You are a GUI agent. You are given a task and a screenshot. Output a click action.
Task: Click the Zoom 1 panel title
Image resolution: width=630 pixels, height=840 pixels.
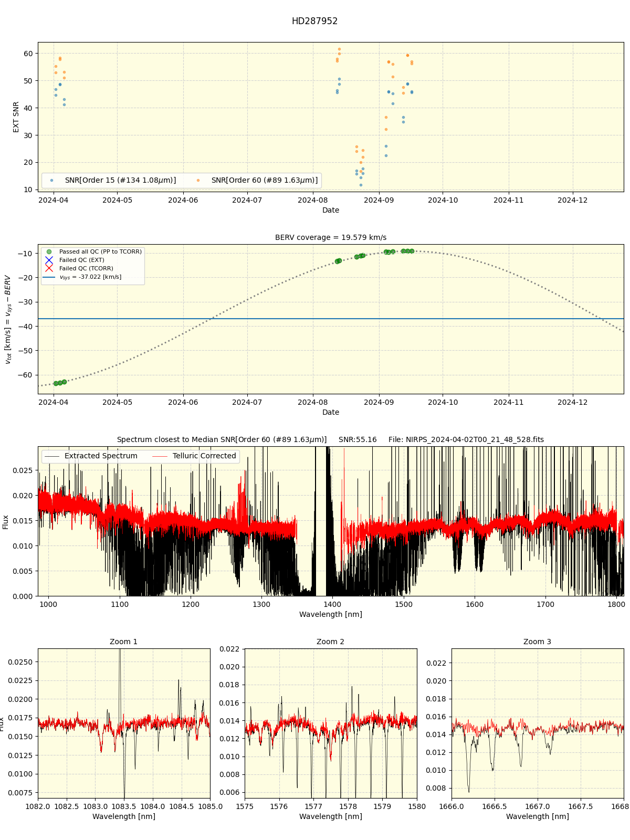click(124, 642)
